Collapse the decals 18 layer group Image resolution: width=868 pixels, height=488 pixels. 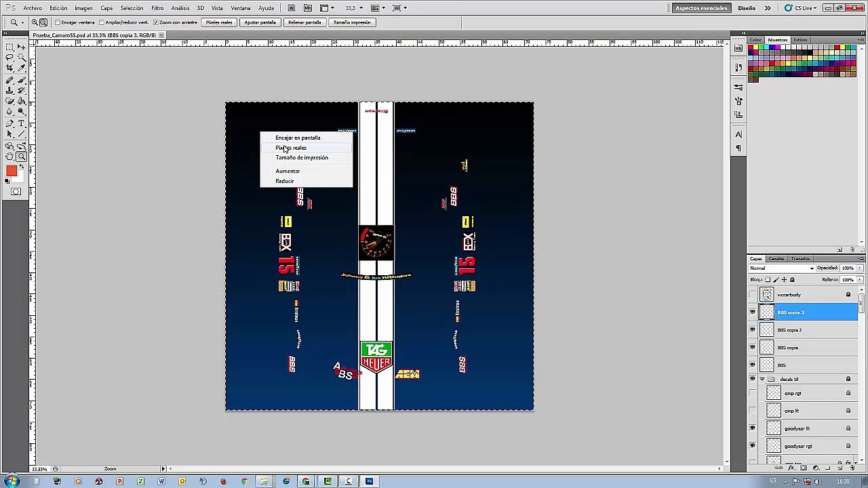coord(762,379)
